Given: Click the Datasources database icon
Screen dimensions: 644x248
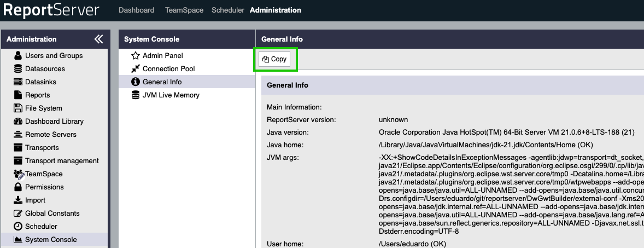Looking at the screenshot, I should (x=18, y=68).
